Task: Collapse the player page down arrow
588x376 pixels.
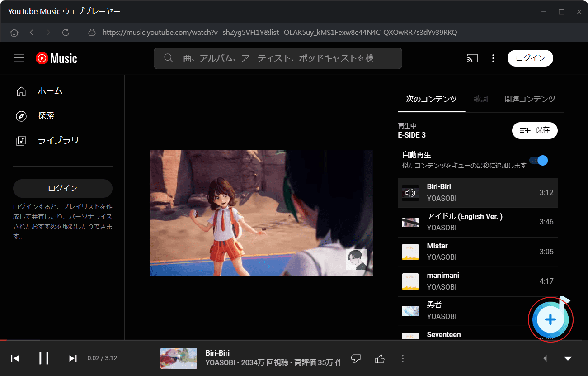Action: point(568,358)
